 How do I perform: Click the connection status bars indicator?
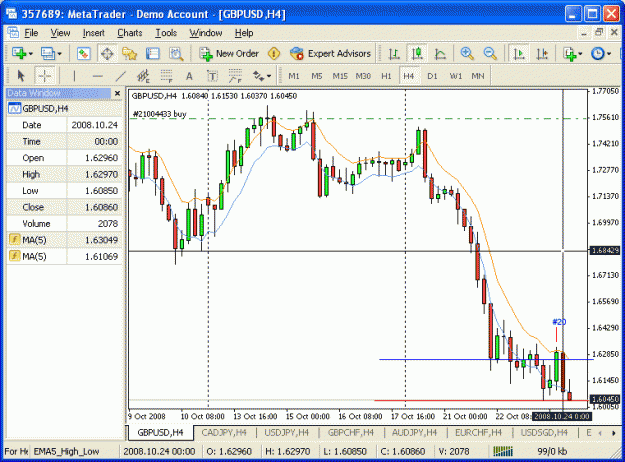click(x=503, y=452)
